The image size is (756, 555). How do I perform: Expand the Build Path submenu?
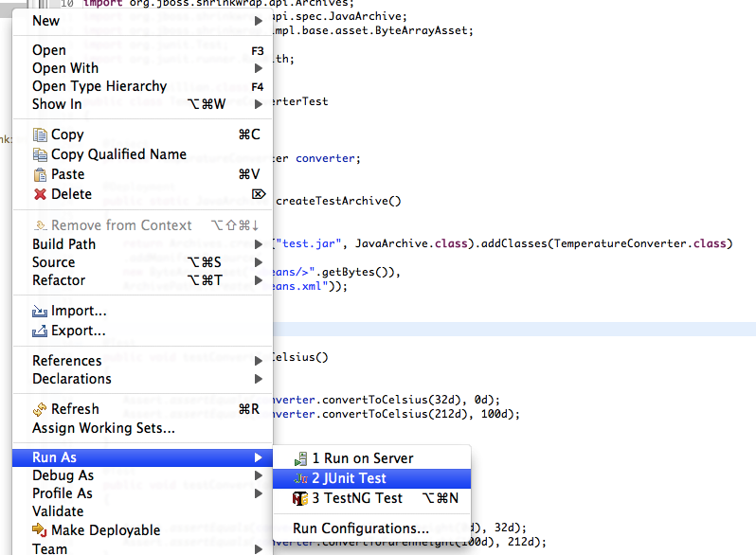(x=259, y=244)
